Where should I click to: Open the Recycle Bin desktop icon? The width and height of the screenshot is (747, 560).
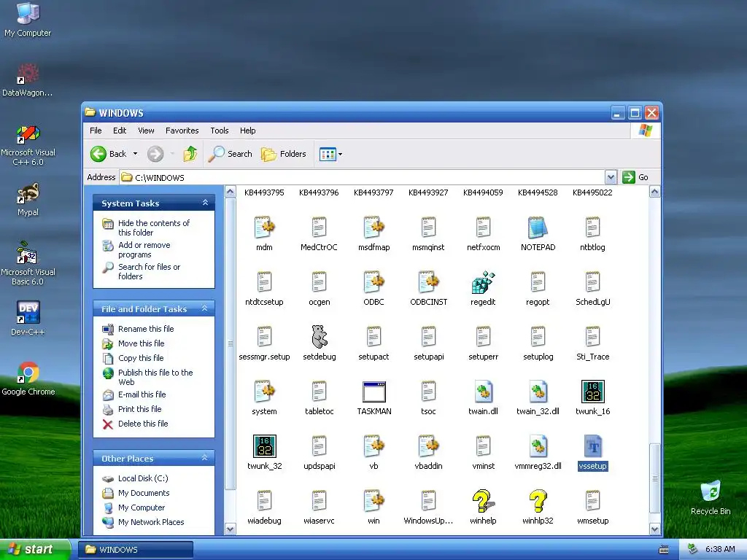coord(711,498)
